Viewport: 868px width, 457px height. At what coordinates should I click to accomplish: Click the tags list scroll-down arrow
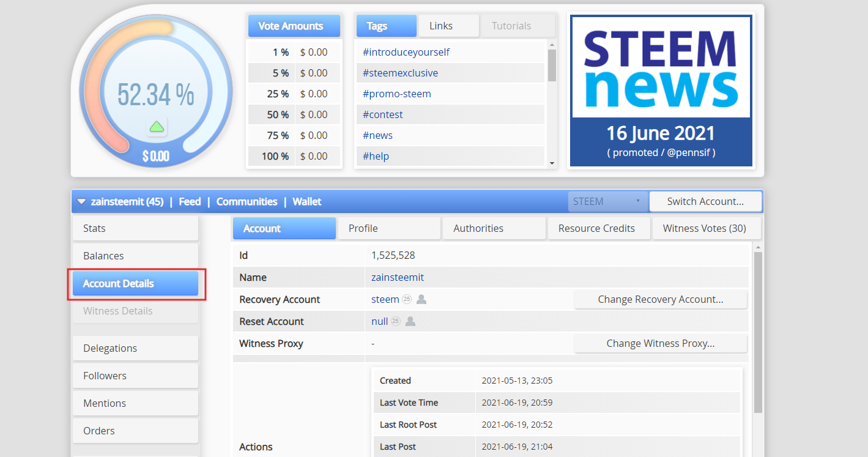[x=552, y=163]
